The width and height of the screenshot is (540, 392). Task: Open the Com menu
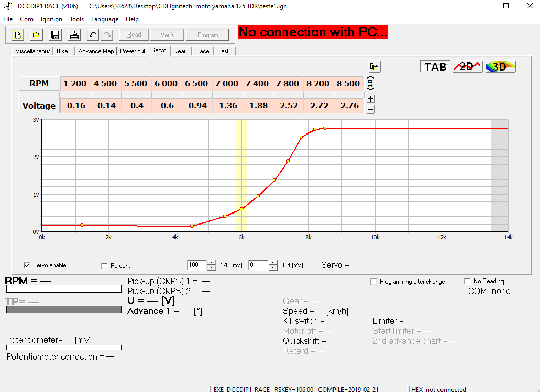click(x=27, y=19)
